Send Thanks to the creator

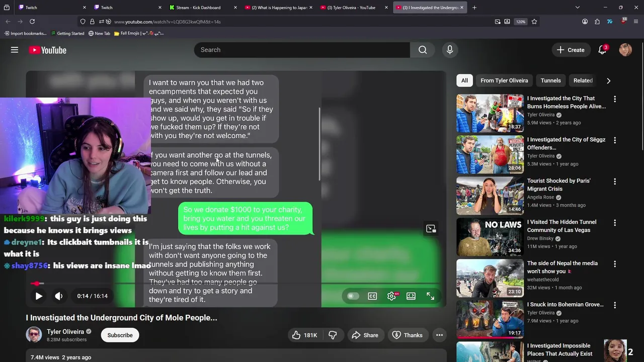(407, 335)
